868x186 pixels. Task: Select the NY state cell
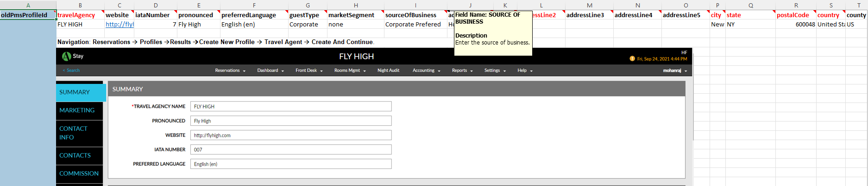750,24
